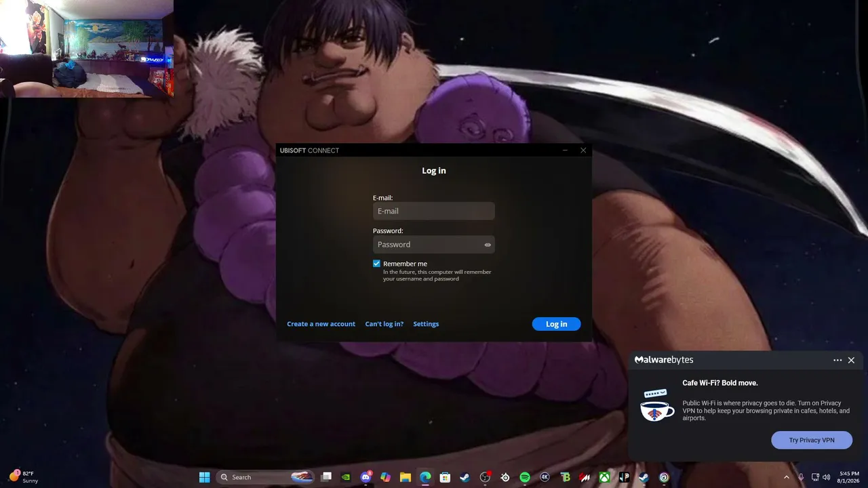The image size is (868, 488).
Task: Open network settings from system tray
Action: [x=815, y=477]
